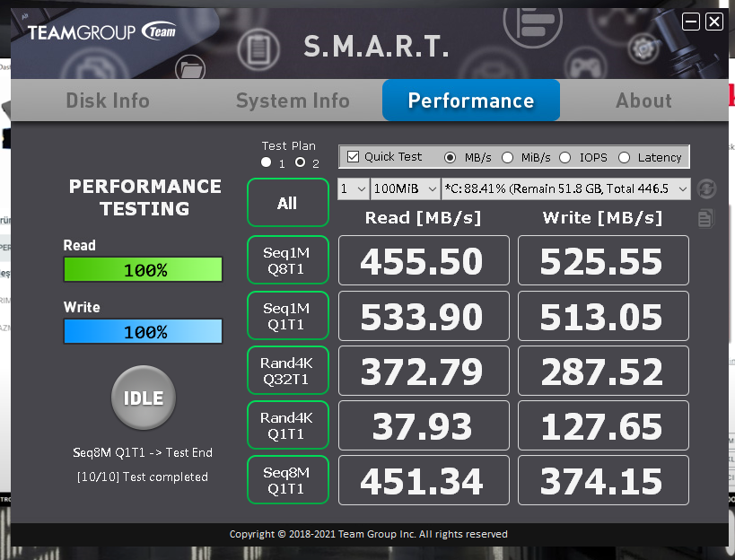Switch results to Latency
Viewport: 735px width, 560px height.
coord(624,157)
